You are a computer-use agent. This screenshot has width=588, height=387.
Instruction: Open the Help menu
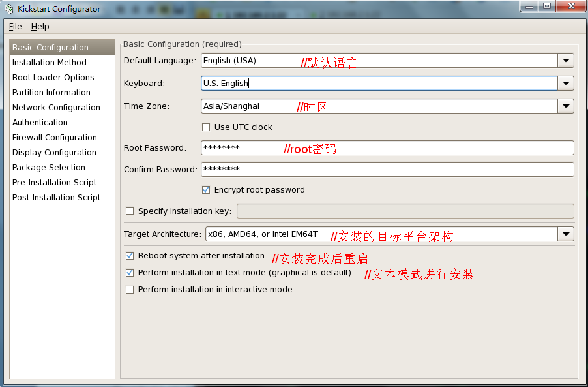point(40,27)
